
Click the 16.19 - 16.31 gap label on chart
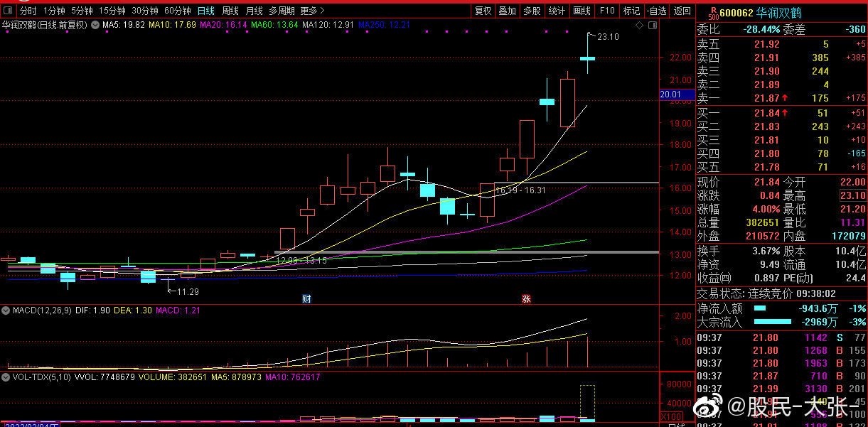(x=520, y=190)
